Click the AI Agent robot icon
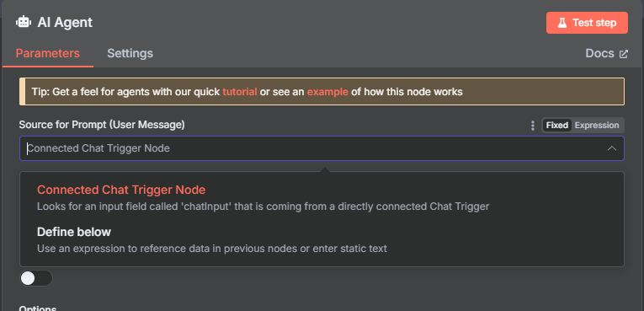 [24, 22]
